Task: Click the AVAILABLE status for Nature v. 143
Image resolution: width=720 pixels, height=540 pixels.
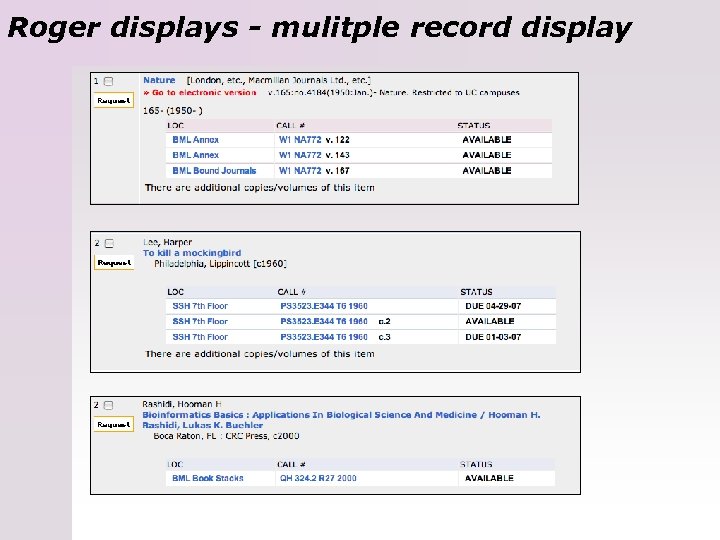Action: point(487,155)
